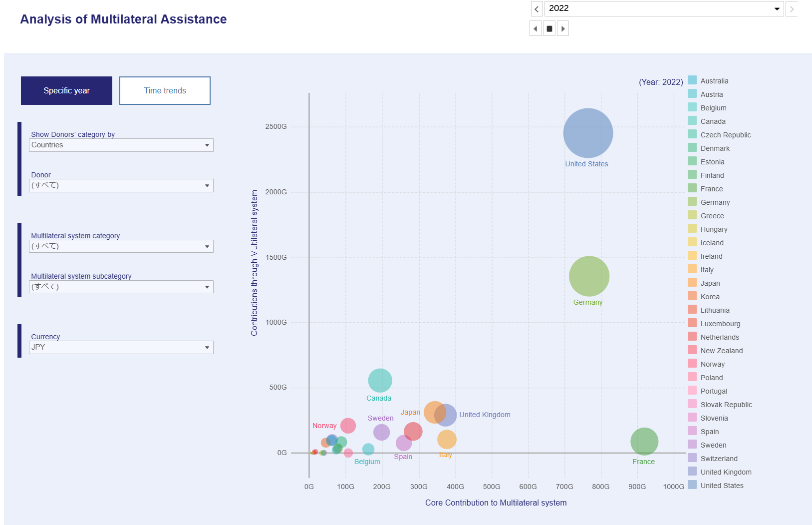This screenshot has width=812, height=525.
Task: Switch to the Specific year tab
Action: (66, 90)
